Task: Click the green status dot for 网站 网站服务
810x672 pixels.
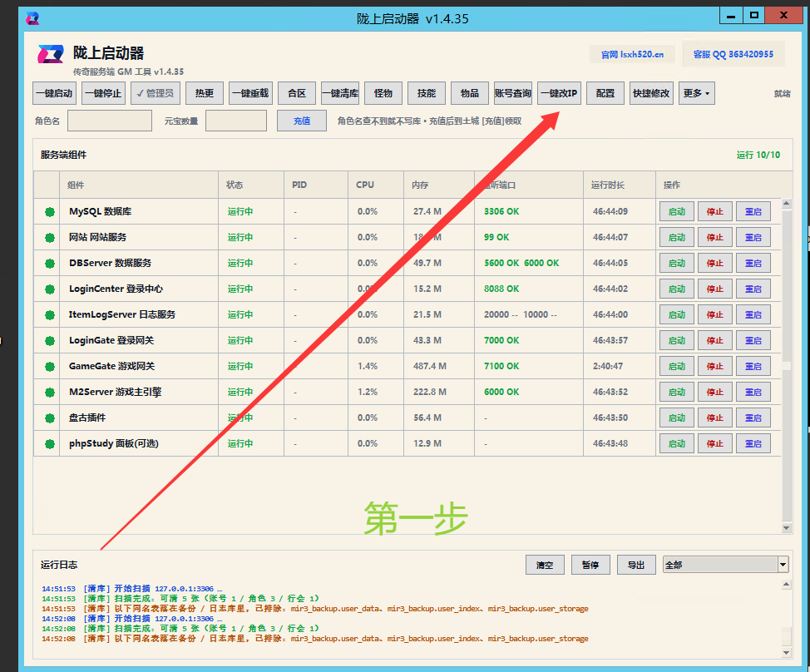Action: click(x=50, y=238)
